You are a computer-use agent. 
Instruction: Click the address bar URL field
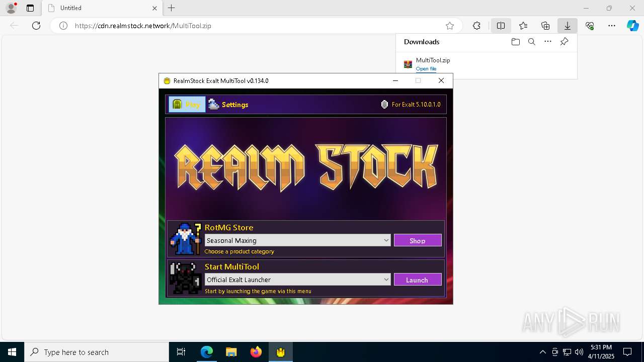(x=257, y=26)
